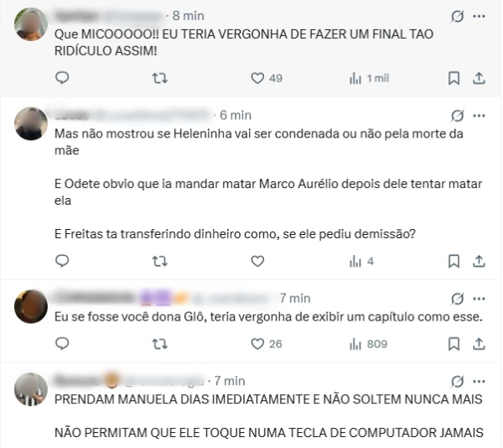Open more options on the Manuela Dias tweet
This screenshot has height=448, width=503.
479,381
